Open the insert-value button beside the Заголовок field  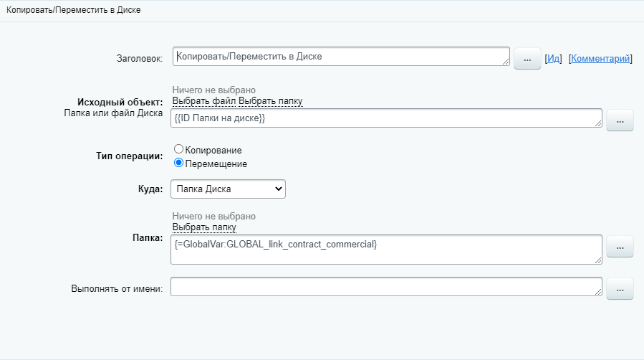click(527, 60)
